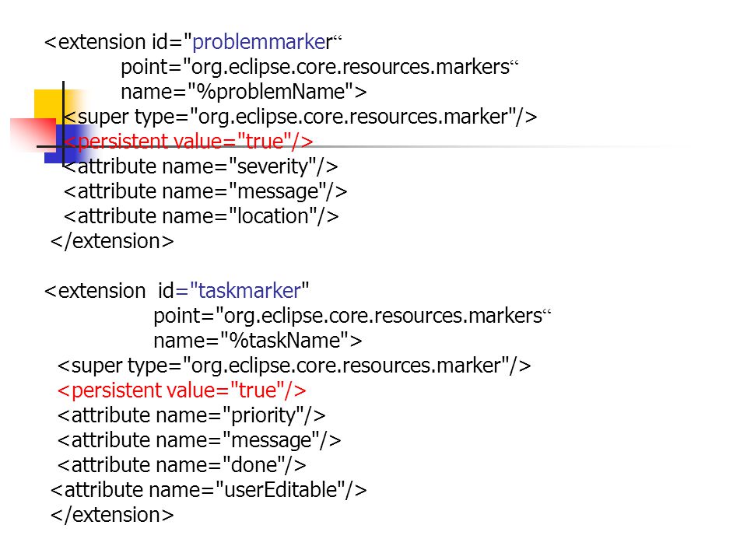
Task: Select the blue "problemmarker" id text
Action: click(x=262, y=42)
